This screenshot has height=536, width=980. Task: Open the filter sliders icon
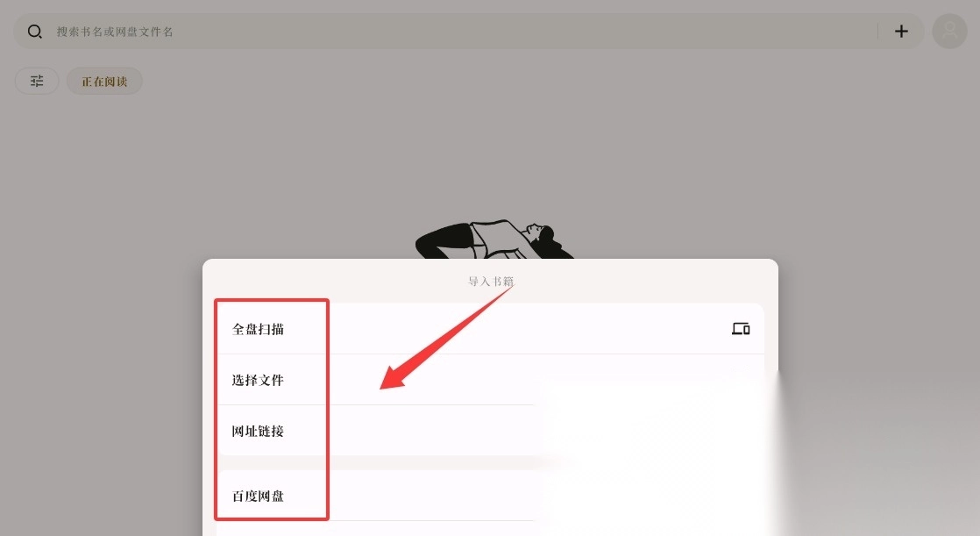click(37, 82)
